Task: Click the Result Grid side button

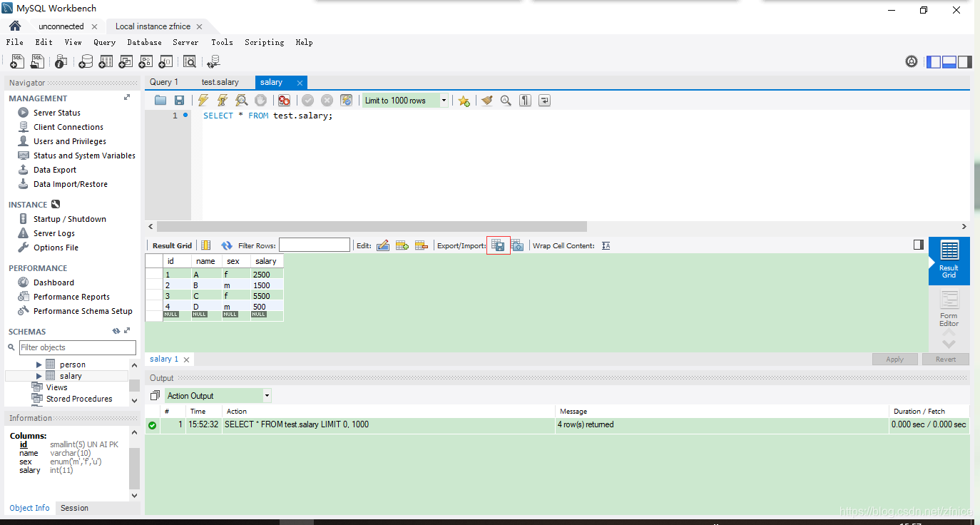Action: (x=949, y=260)
